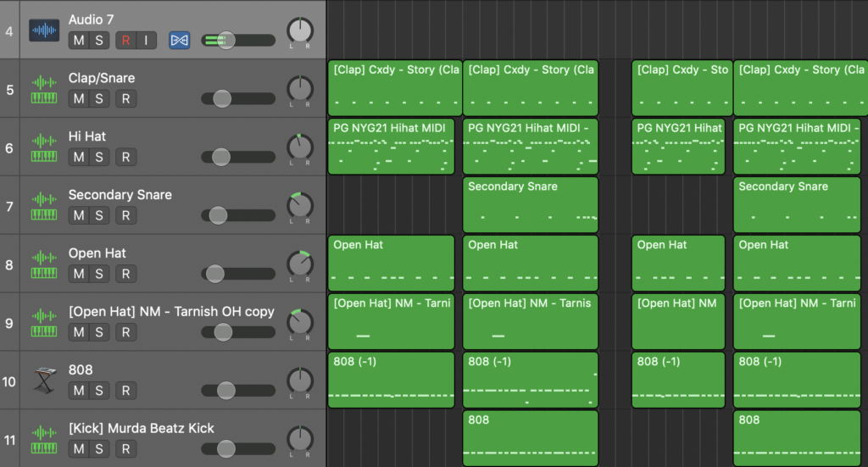Record-enable the Secondary Snare track
868x467 pixels.
click(x=125, y=216)
